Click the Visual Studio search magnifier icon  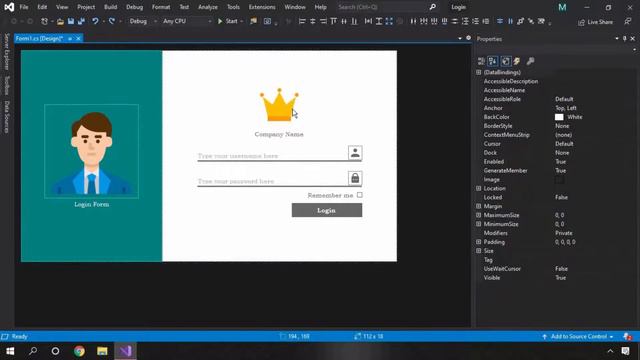pos(433,7)
